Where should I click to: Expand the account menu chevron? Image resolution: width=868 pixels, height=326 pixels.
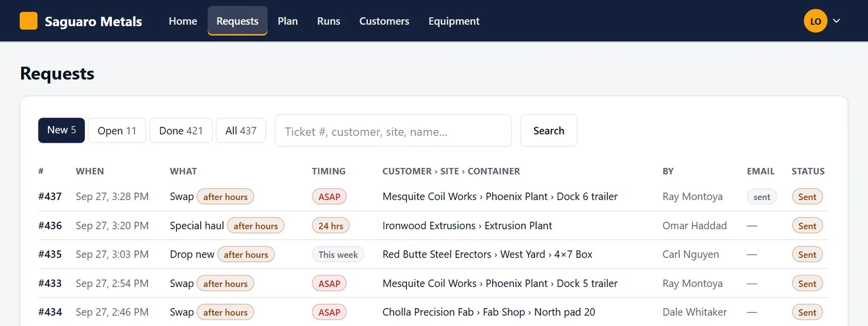point(837,21)
